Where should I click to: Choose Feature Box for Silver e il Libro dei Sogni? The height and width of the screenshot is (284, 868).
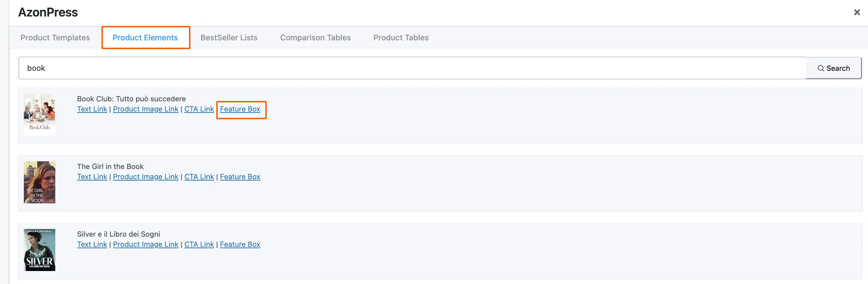point(240,244)
